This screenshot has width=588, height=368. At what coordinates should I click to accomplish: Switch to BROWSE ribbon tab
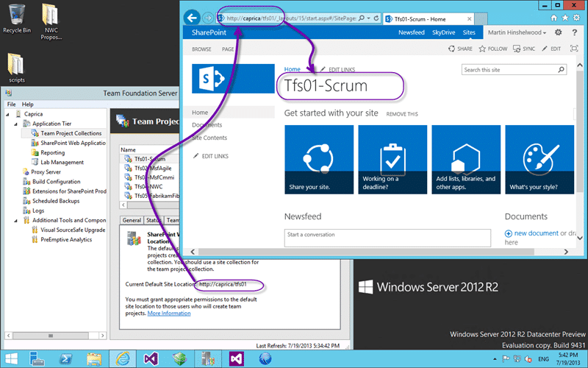coord(201,49)
